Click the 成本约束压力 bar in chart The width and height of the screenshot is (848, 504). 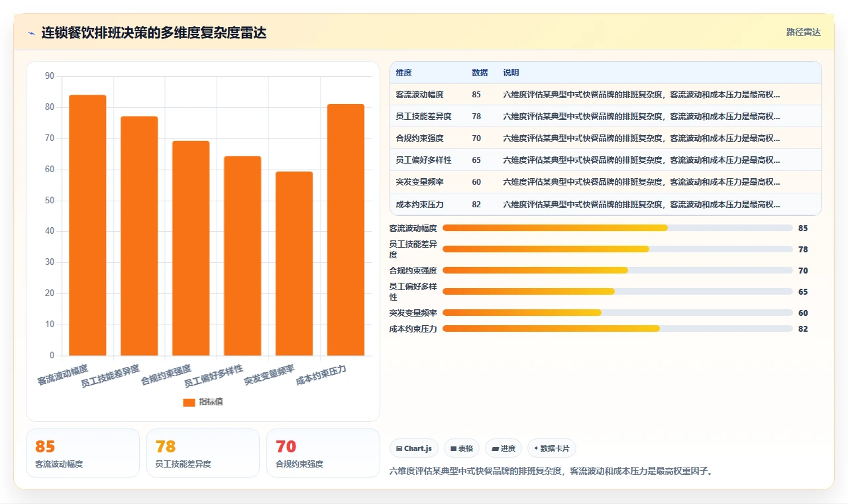[x=346, y=230]
